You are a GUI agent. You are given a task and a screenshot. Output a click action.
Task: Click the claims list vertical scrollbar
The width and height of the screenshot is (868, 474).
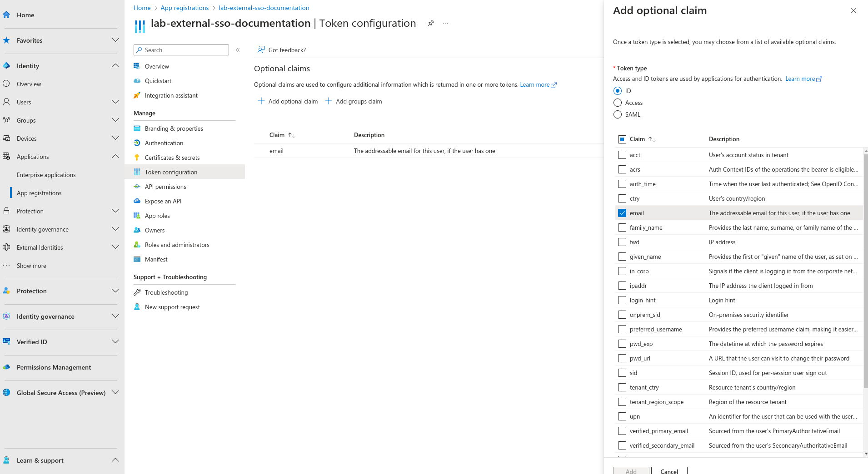coord(866,271)
